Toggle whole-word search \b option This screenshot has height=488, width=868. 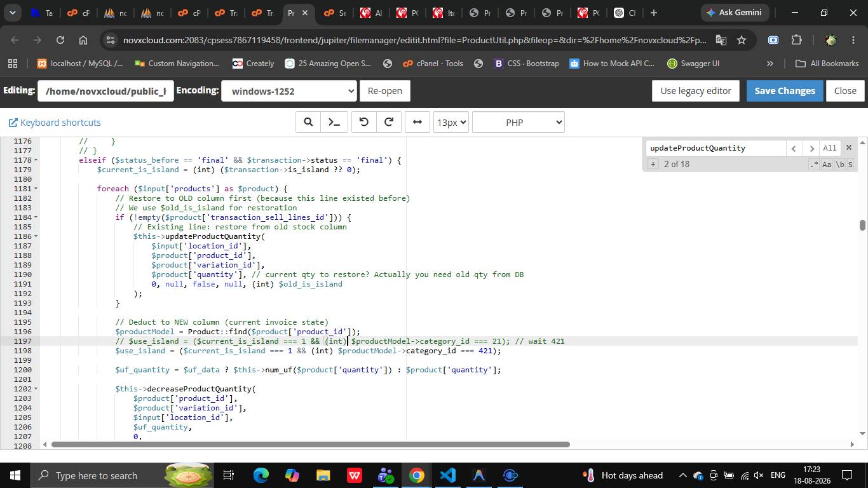839,164
